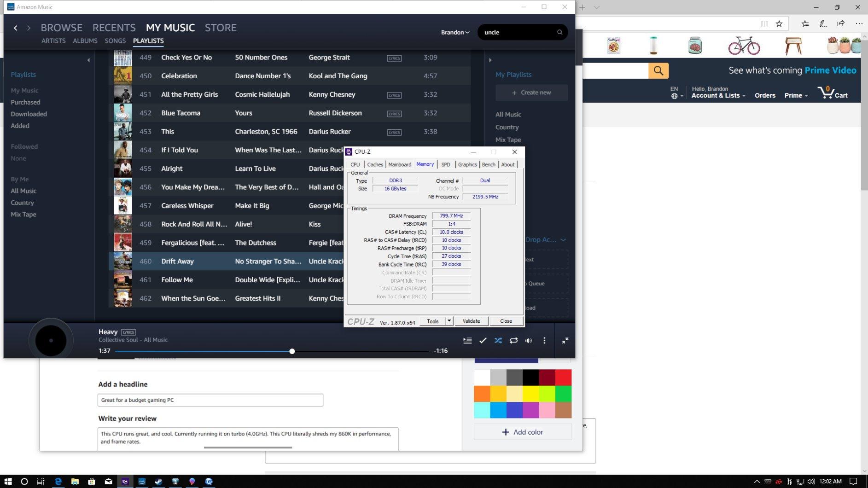868x488 pixels.
Task: Open Edge settings and more menu
Action: point(859,24)
